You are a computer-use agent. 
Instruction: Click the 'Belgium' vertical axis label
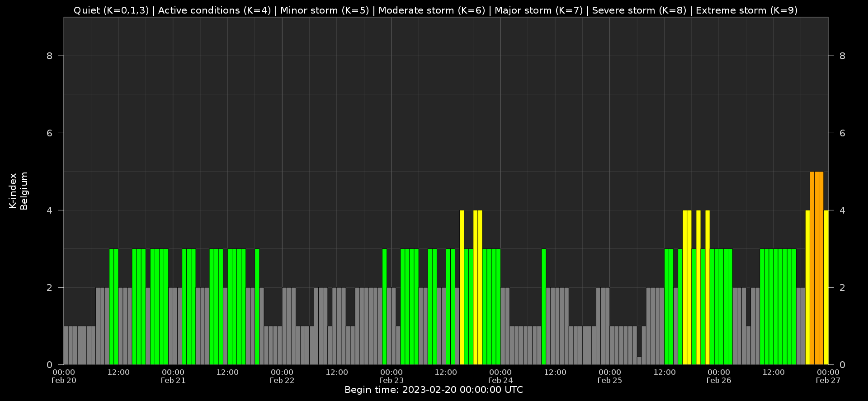click(24, 191)
